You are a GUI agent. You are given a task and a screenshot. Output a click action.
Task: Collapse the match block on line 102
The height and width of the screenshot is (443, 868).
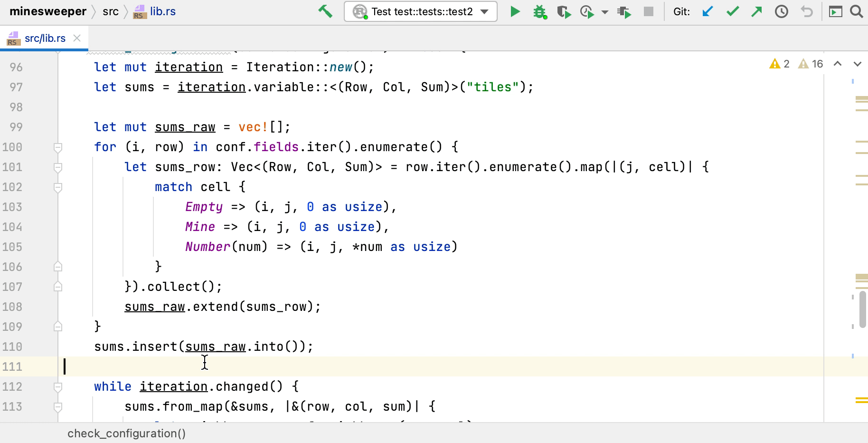(58, 187)
